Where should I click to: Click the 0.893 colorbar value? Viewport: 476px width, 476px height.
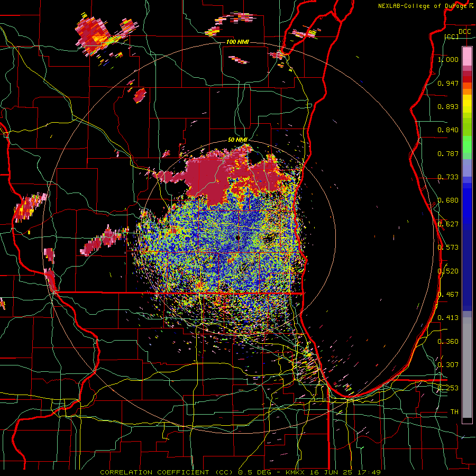click(448, 106)
